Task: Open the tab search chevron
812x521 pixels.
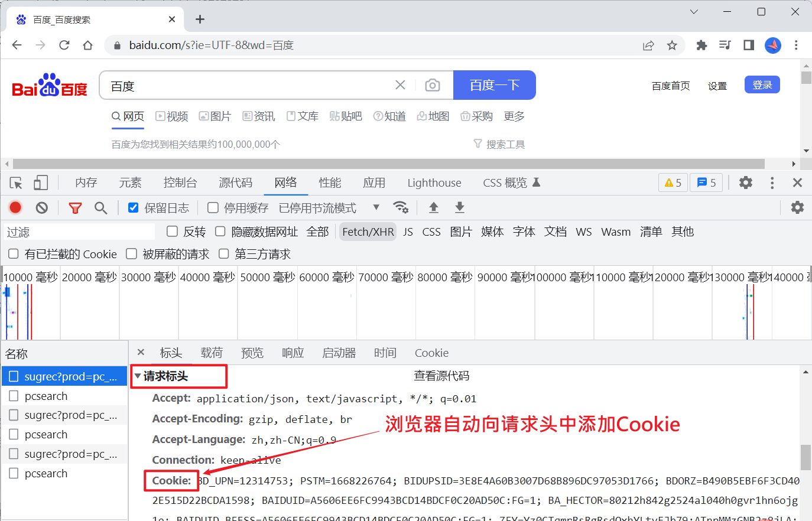Action: click(x=694, y=11)
